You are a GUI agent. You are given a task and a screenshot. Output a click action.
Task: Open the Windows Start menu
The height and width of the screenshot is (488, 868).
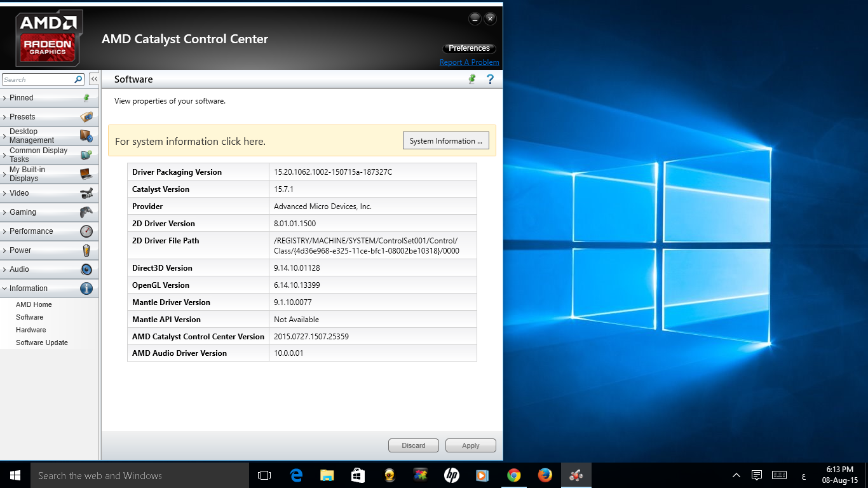[15, 475]
